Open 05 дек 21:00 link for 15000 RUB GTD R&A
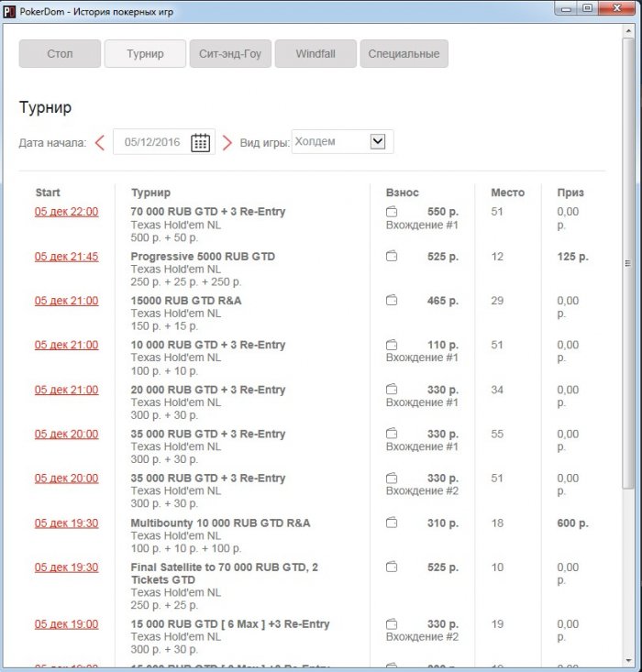The height and width of the screenshot is (672, 642). [66, 301]
